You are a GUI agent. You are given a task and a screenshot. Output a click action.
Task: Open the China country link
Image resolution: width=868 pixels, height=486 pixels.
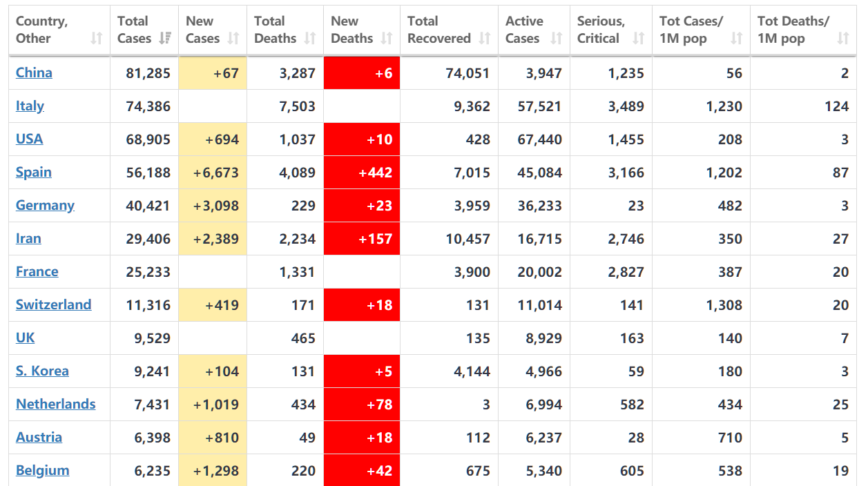tap(34, 72)
